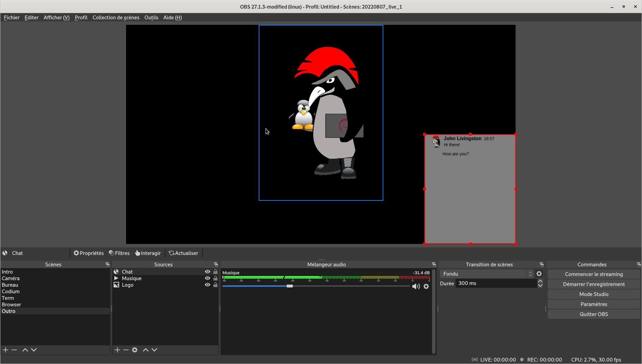Click Commencer le streaming button
Viewport: 642px width, 364px height.
tap(594, 274)
